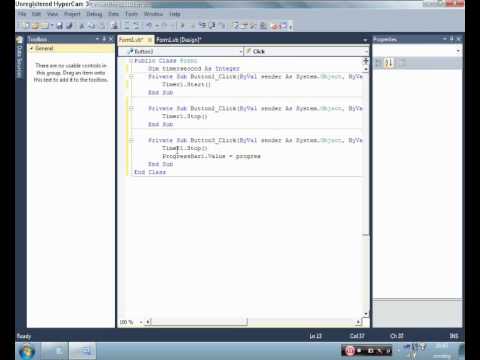Open the active documents list dropdown arrow
Screen dimensions: 480x360
365,40
